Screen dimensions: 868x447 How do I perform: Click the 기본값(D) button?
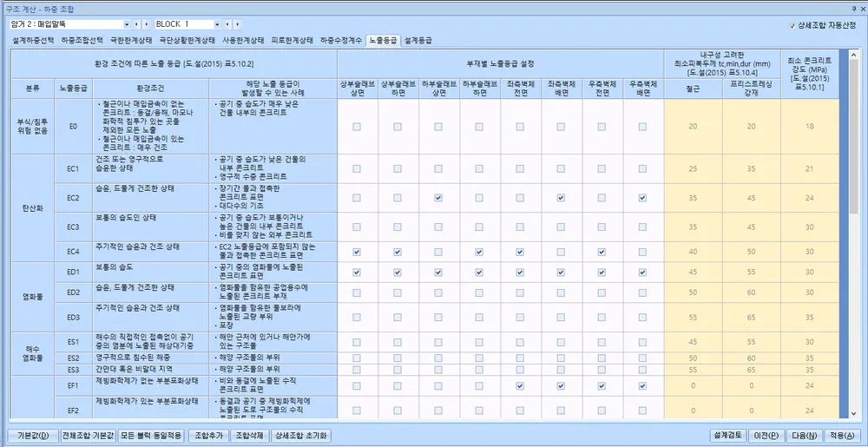pyautogui.click(x=33, y=436)
